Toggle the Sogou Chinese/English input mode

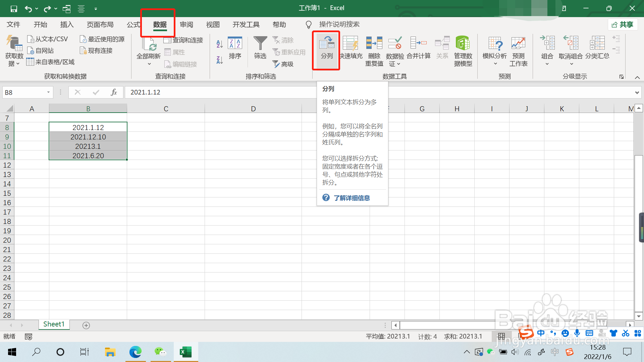[541, 333]
